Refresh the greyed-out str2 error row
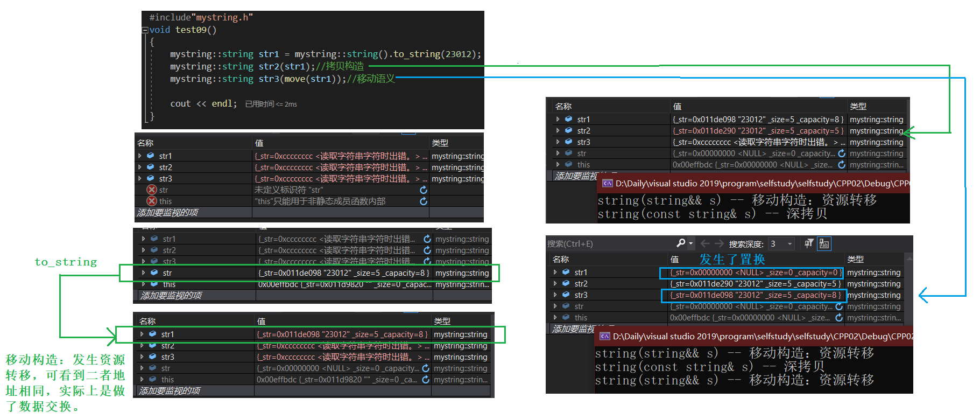This screenshot has height=419, width=980. point(427,250)
